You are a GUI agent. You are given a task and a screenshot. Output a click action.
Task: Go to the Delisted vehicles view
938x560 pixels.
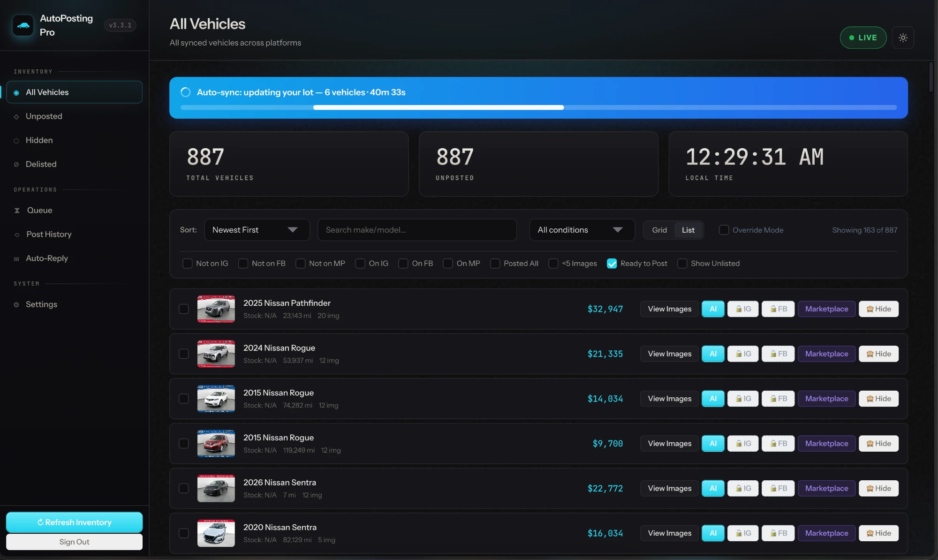click(x=74, y=164)
